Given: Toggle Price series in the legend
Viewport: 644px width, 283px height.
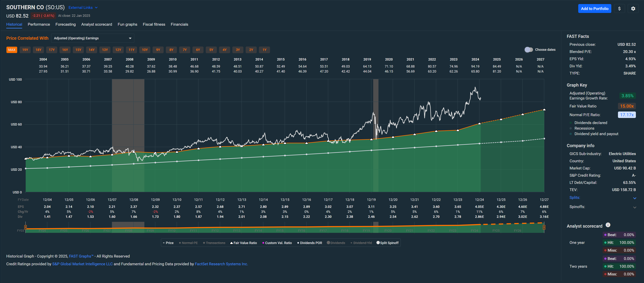Looking at the screenshot, I should coord(168,243).
